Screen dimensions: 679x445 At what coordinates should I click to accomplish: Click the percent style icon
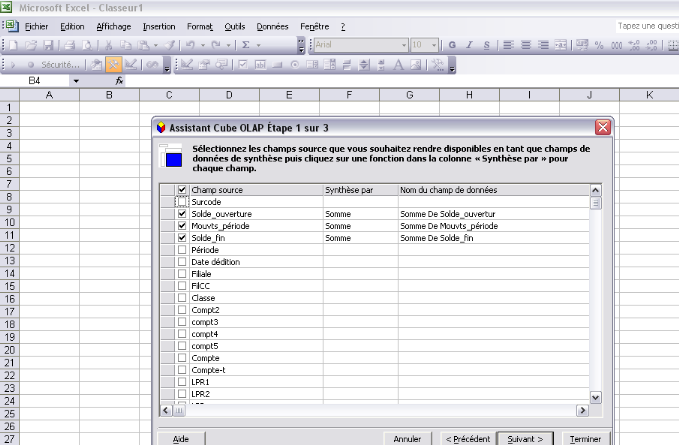599,45
